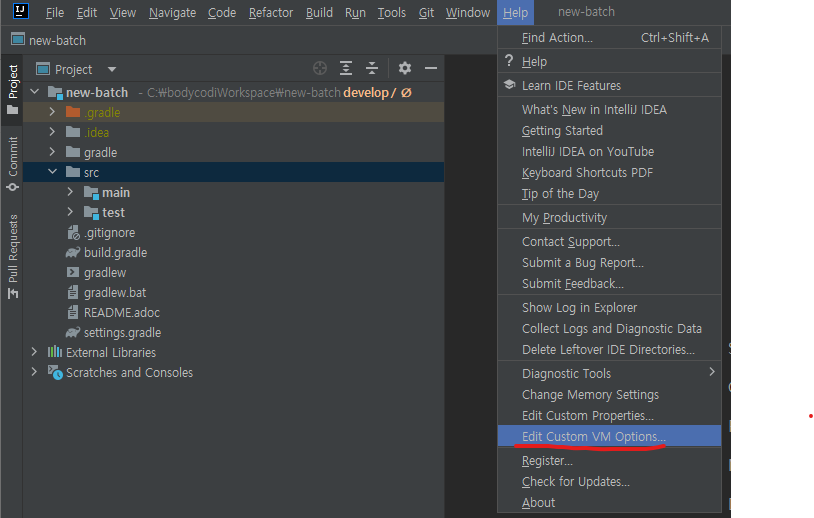The width and height of the screenshot is (814, 518).
Task: Click the question mark Help icon
Action: (509, 61)
